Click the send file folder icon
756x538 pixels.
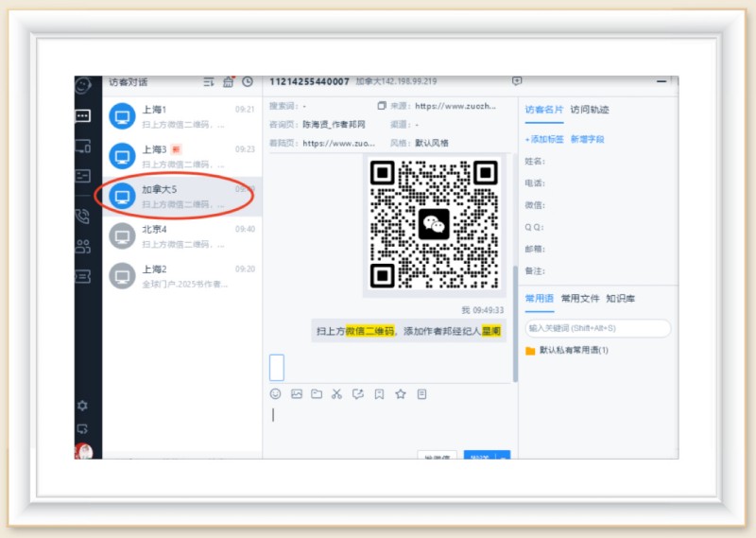[x=317, y=393]
